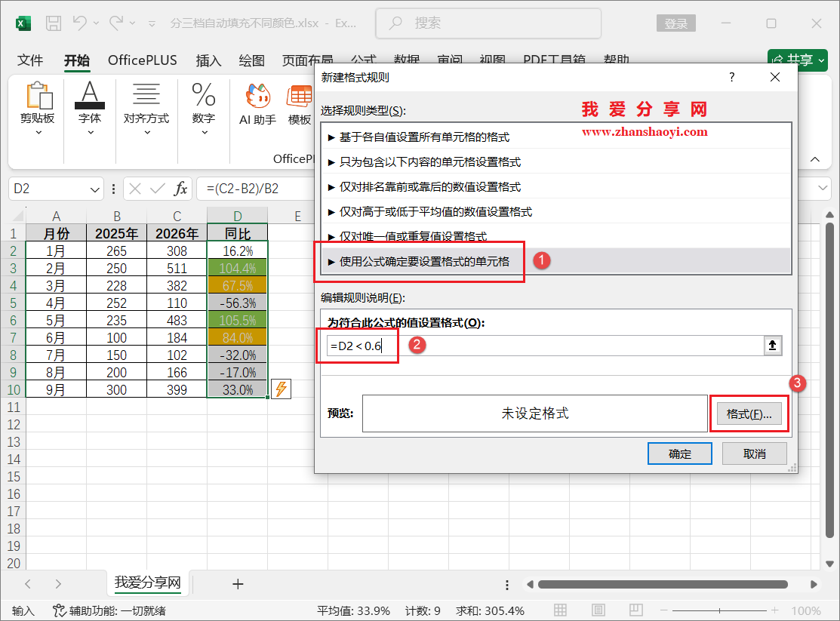Click the 登录 sign-in button
This screenshot has height=621, width=840.
click(x=675, y=23)
